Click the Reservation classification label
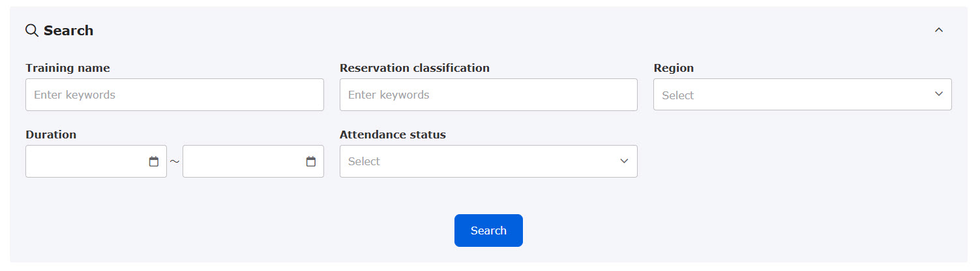Screen dimensions: 980x271 [x=415, y=68]
